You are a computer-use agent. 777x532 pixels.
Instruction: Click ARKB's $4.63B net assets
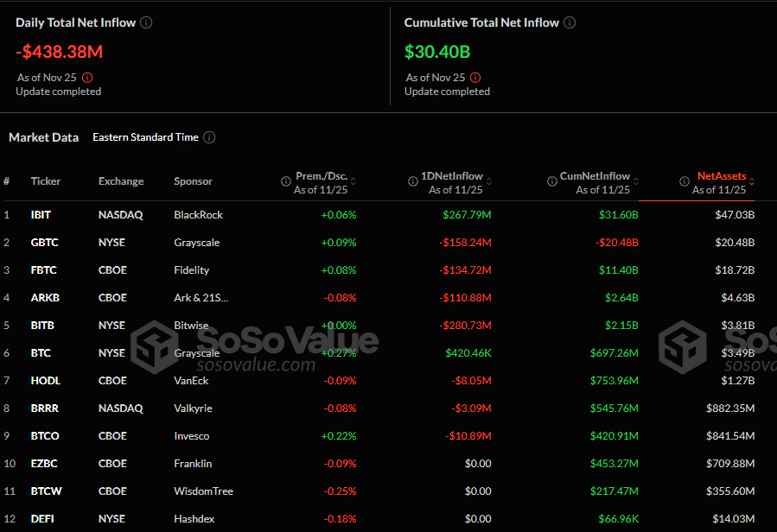738,298
